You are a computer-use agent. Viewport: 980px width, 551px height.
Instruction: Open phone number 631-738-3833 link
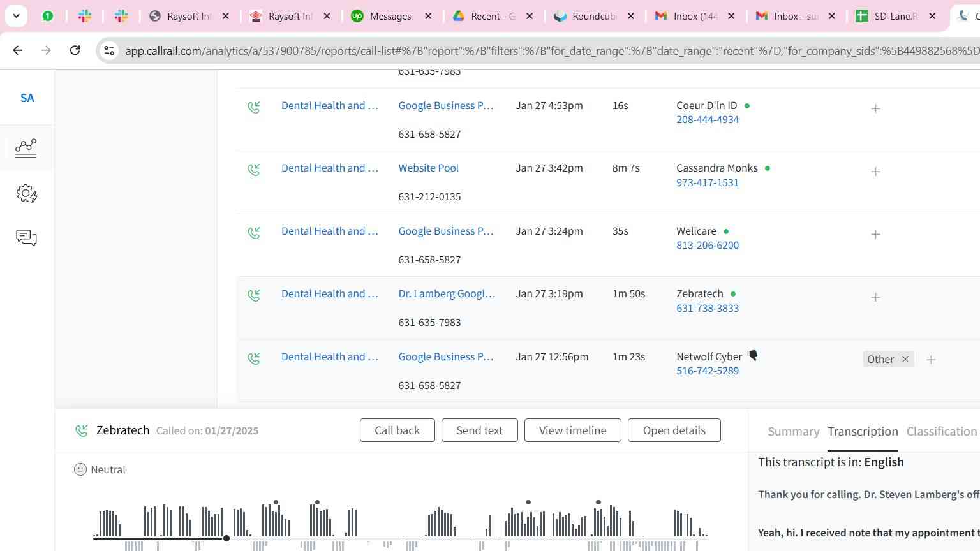pos(708,309)
